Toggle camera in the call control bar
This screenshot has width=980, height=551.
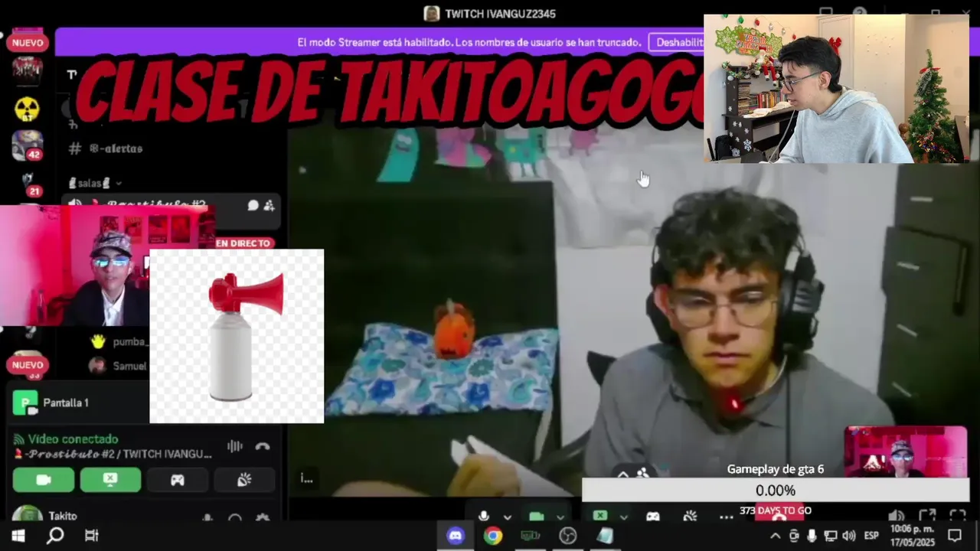point(537,517)
